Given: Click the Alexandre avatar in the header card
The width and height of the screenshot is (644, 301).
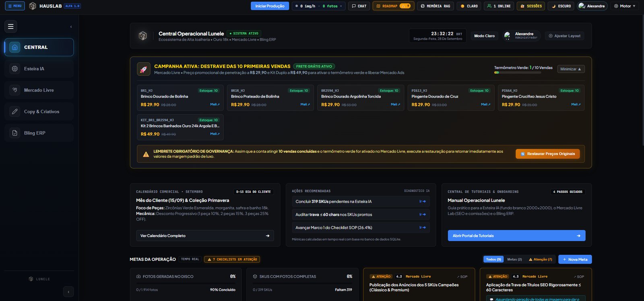Looking at the screenshot, I should coord(507,36).
